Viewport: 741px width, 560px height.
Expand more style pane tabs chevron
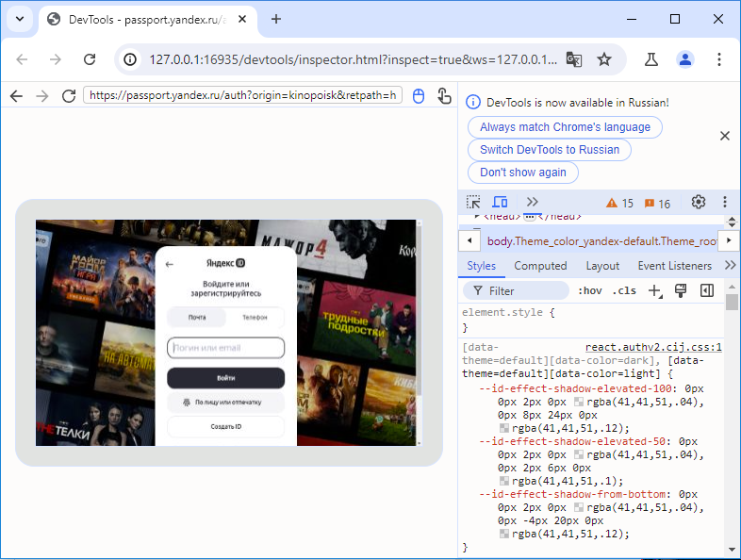[x=730, y=266]
